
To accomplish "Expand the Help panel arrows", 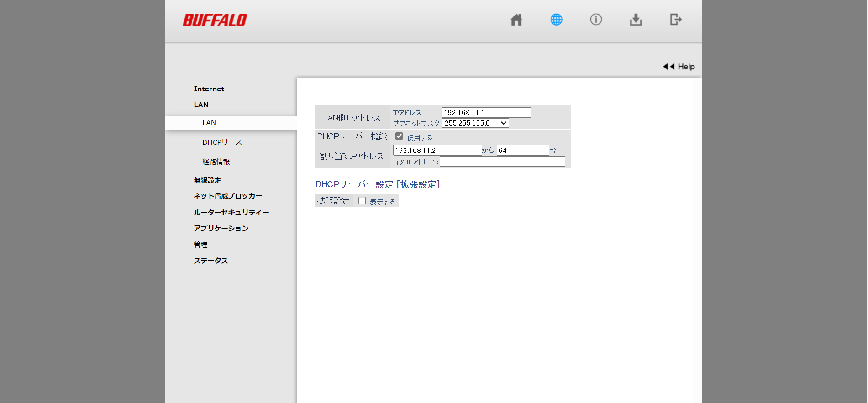I will (x=679, y=67).
